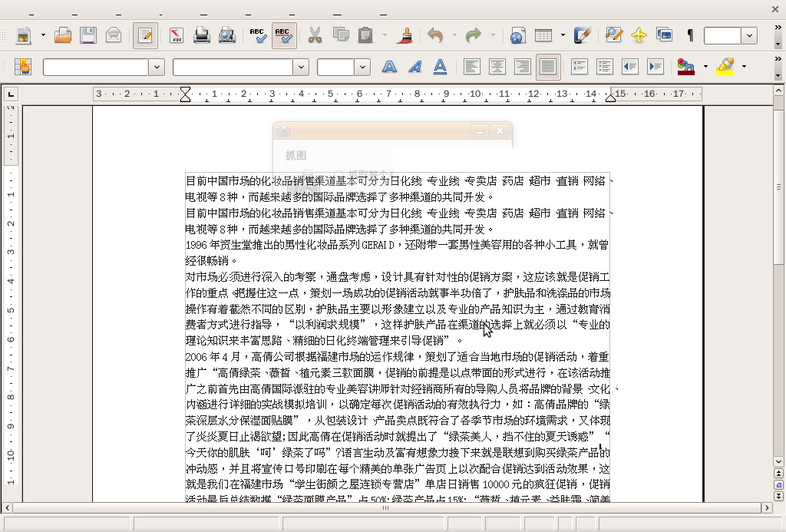Viewport: 786px width, 532px height.
Task: Apply the red Font Color swatch
Action: 685,67
